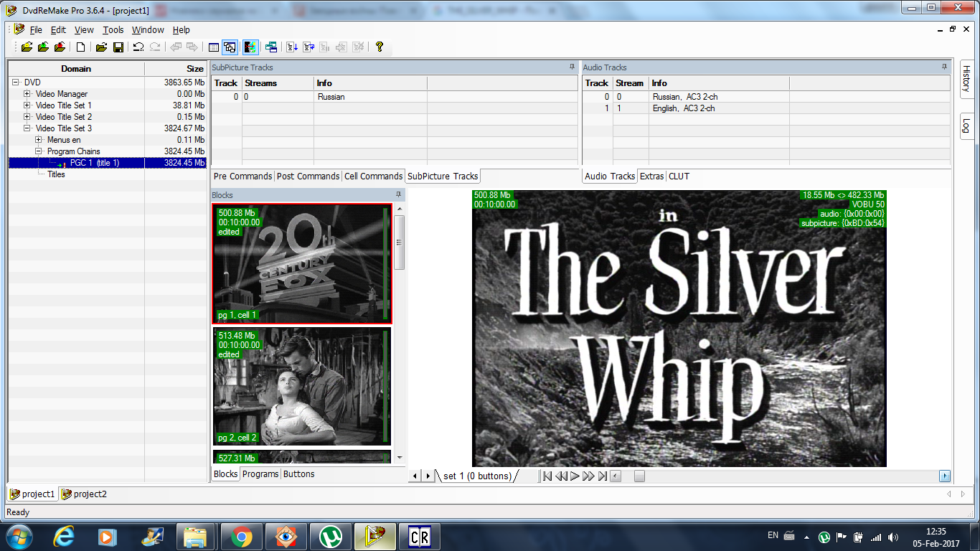Open the Edit menu
Screen dimensions: 980x551
[x=58, y=29]
